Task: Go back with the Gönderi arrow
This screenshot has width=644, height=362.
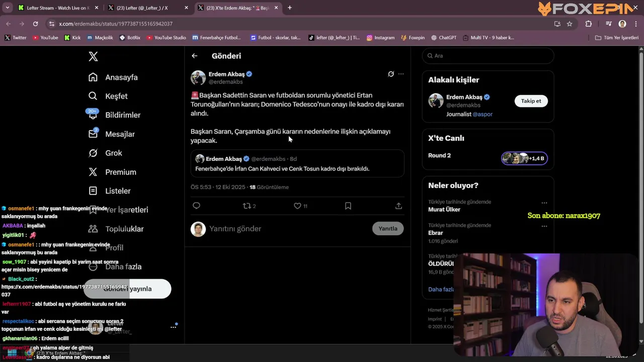Action: coord(195,56)
